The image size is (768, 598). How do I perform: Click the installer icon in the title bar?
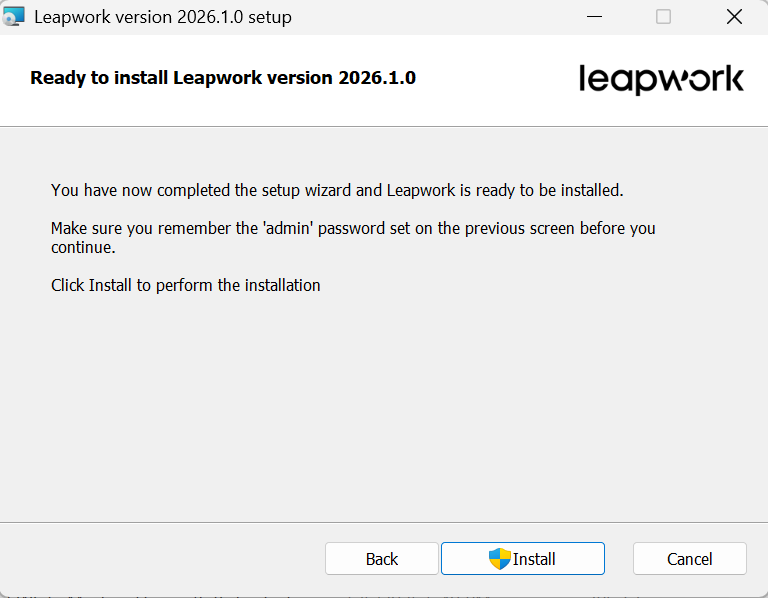click(13, 17)
